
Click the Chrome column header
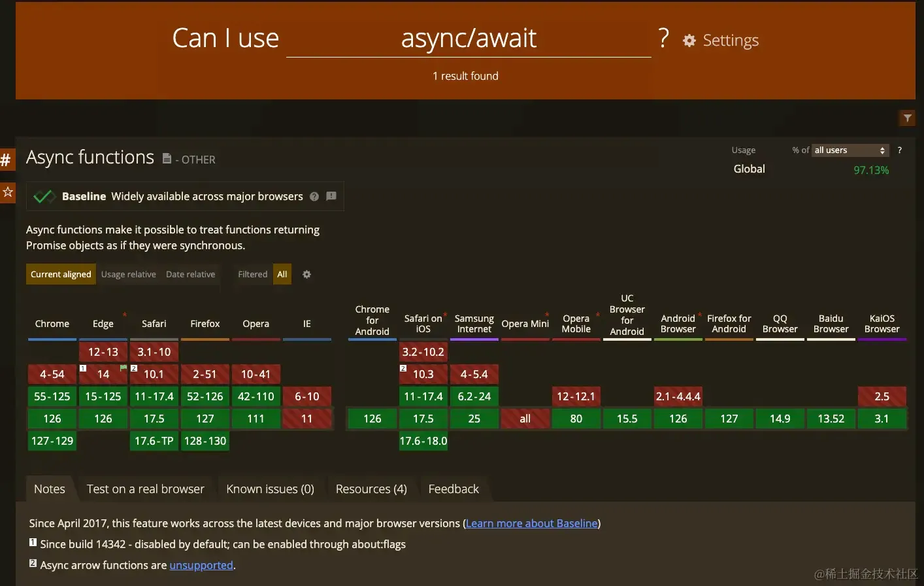(x=52, y=324)
